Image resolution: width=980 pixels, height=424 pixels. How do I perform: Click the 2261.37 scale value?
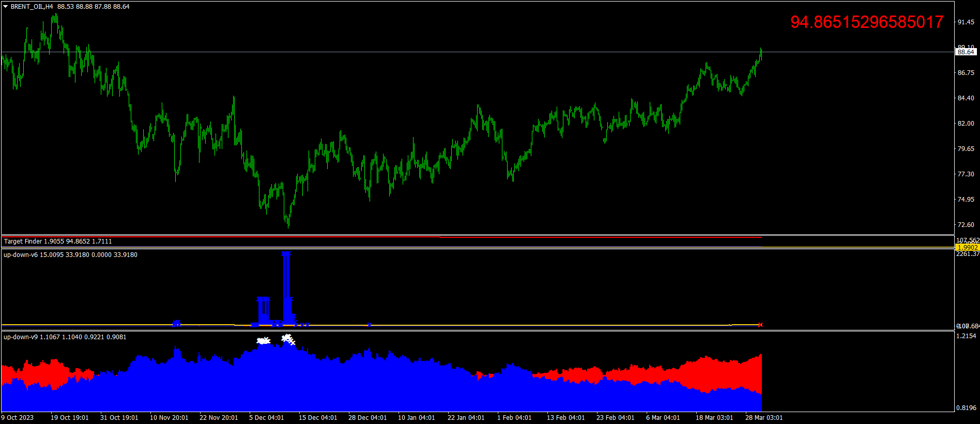968,254
